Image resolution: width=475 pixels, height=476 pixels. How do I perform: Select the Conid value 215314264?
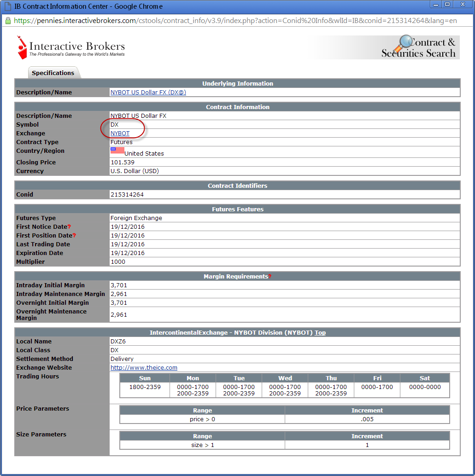click(x=127, y=195)
